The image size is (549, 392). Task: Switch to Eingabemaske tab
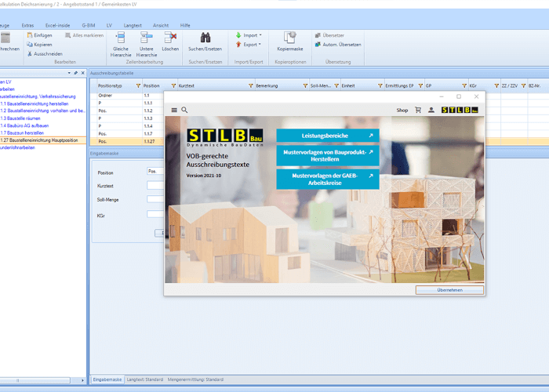[107, 379]
